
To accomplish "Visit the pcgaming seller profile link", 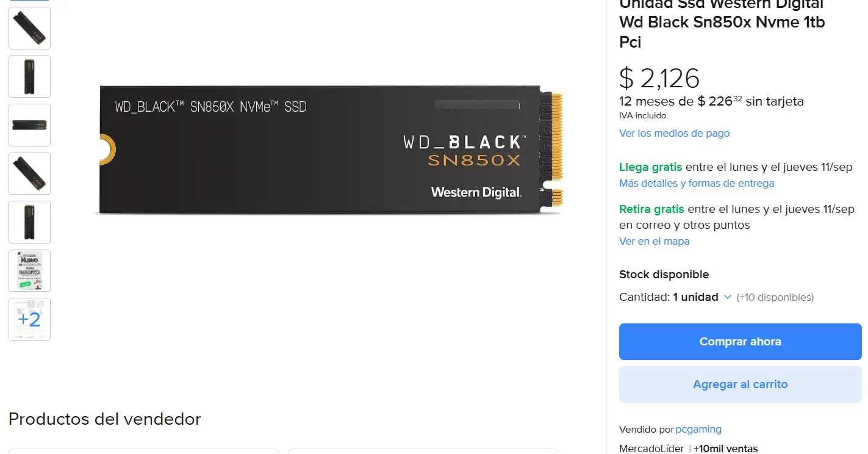I will (x=698, y=429).
